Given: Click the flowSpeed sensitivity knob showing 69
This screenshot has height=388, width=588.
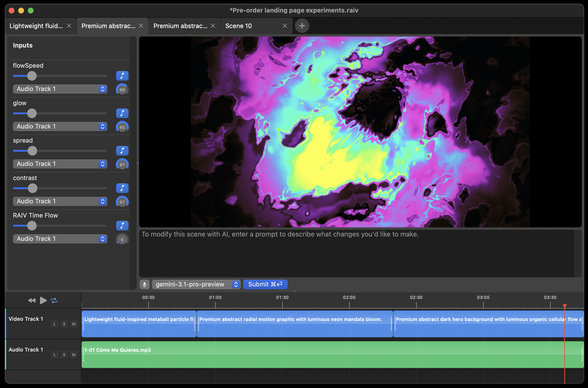Looking at the screenshot, I should tap(122, 90).
